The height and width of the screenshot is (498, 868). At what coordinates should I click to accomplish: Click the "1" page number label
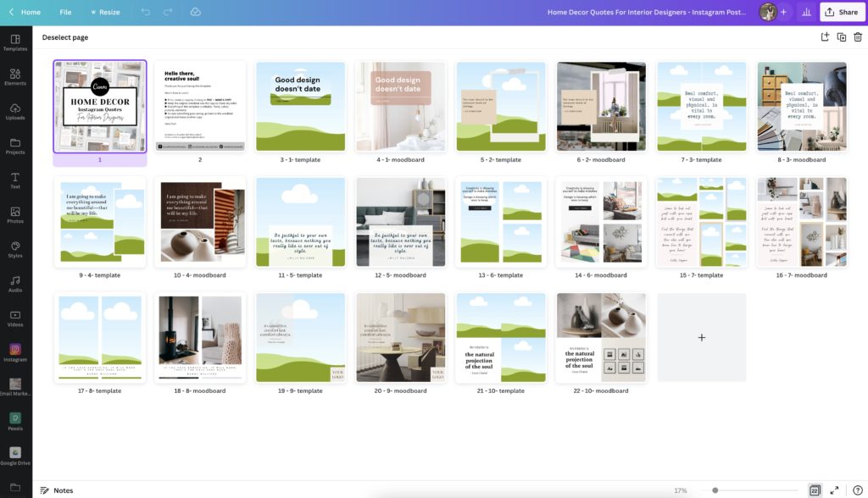[x=100, y=159]
